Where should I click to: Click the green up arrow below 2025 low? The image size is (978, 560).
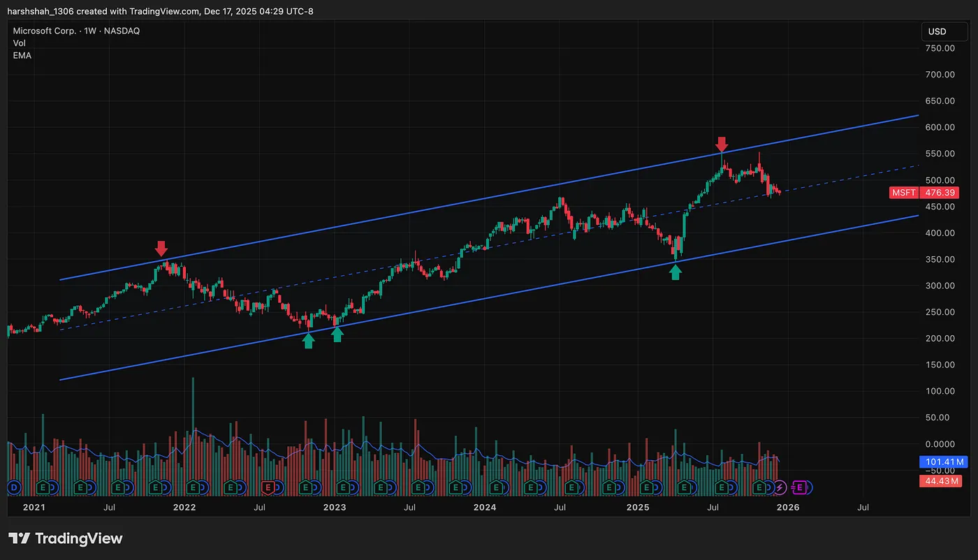676,272
